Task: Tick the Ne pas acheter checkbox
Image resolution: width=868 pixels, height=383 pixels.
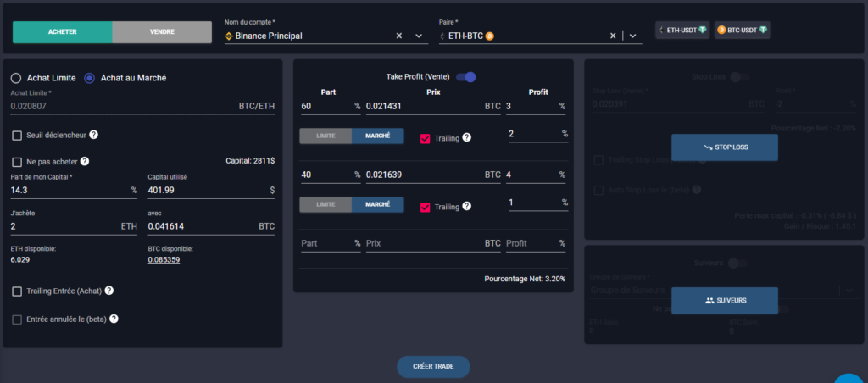Action: coord(17,162)
